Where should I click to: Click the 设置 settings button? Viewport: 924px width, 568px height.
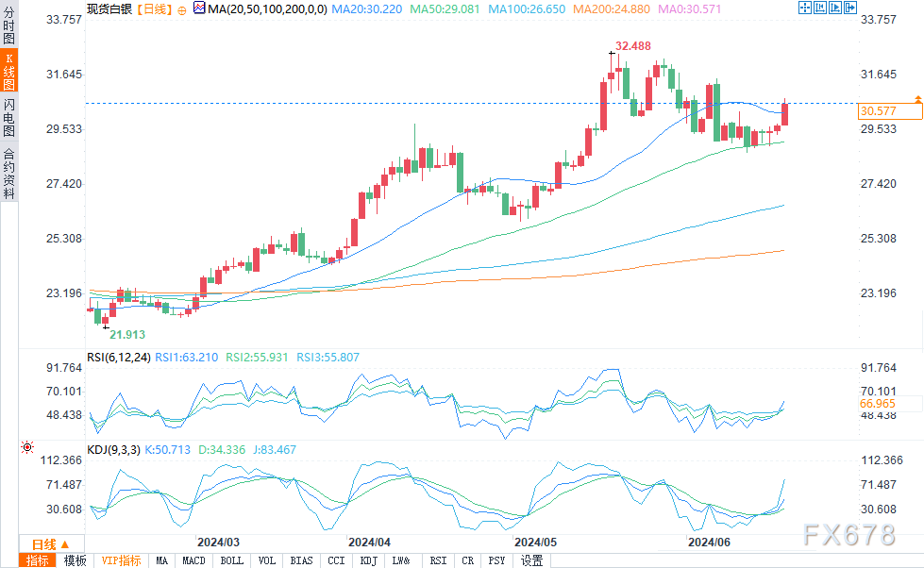point(531,560)
